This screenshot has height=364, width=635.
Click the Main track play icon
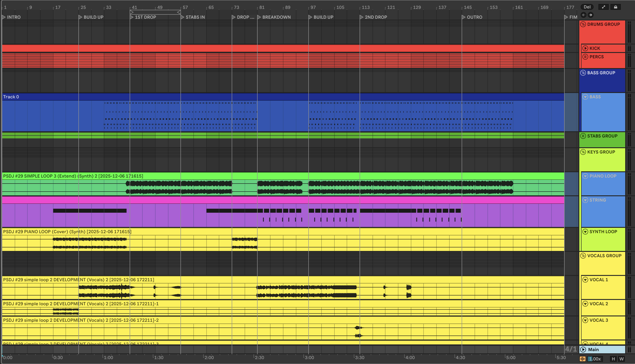tap(583, 350)
